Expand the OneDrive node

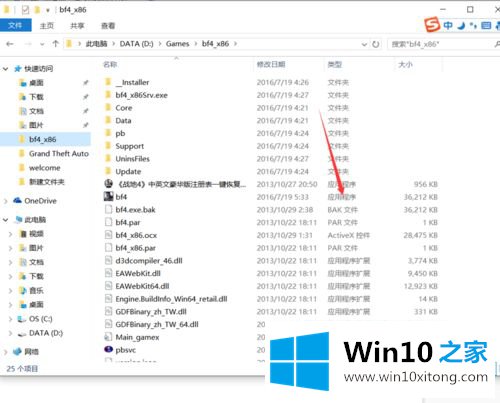click(5, 201)
